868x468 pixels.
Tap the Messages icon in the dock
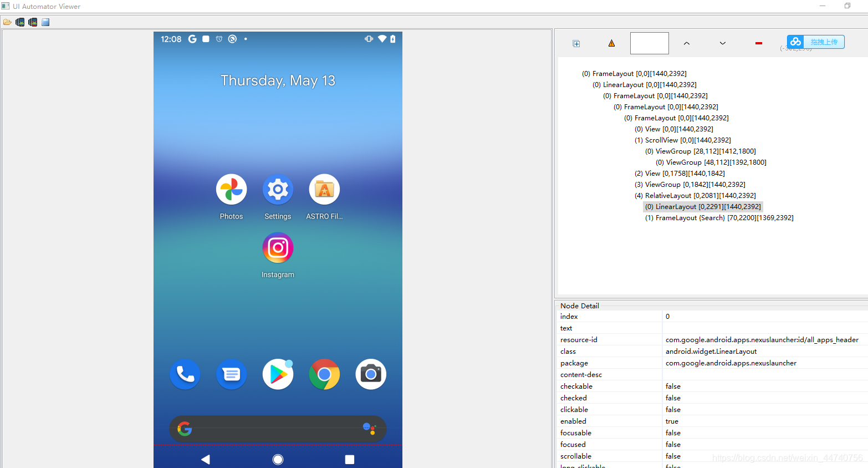click(231, 374)
